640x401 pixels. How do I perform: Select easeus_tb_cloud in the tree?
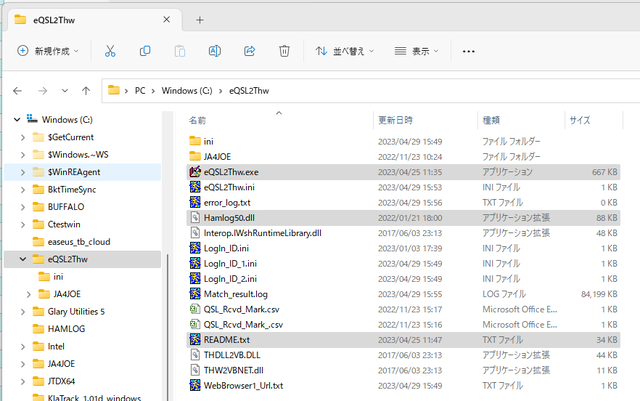point(79,242)
